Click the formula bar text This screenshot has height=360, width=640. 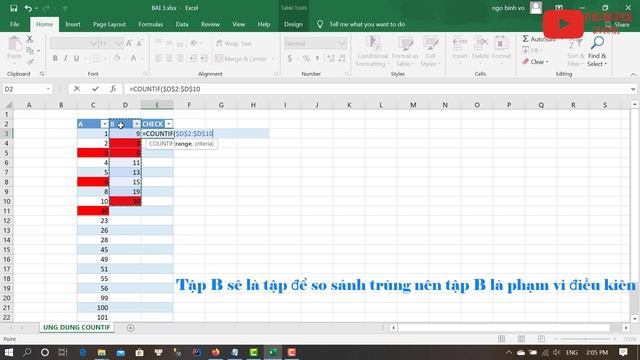point(165,89)
